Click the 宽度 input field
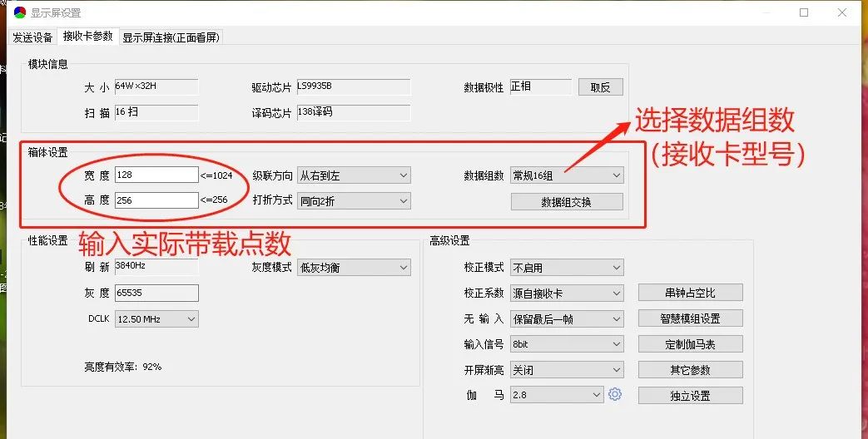The width and height of the screenshot is (868, 439). tap(156, 175)
